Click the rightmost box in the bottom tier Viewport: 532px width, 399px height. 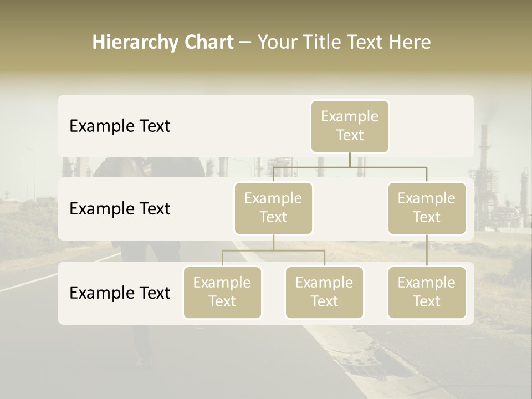[427, 293]
